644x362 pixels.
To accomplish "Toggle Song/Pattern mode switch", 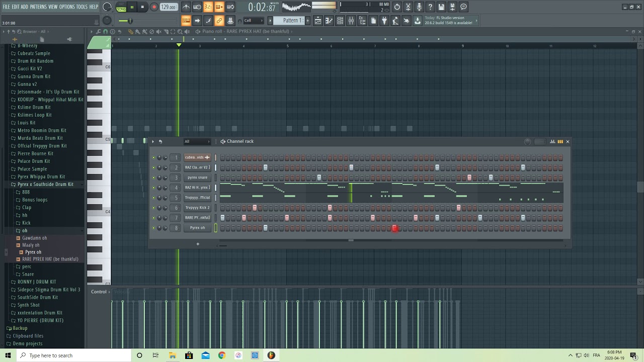I will coord(121,7).
